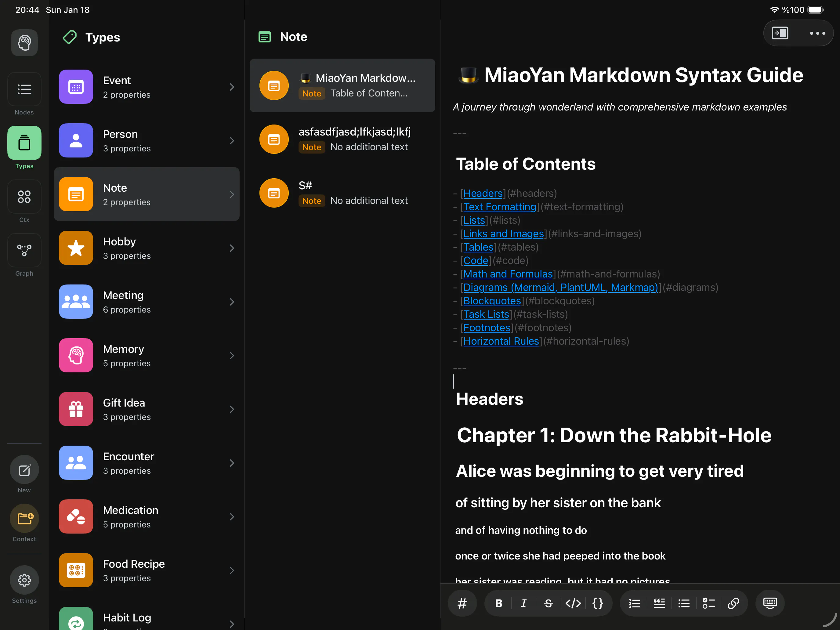Select the Medication pills icon
Viewport: 840px width, 630px height.
pos(76,516)
